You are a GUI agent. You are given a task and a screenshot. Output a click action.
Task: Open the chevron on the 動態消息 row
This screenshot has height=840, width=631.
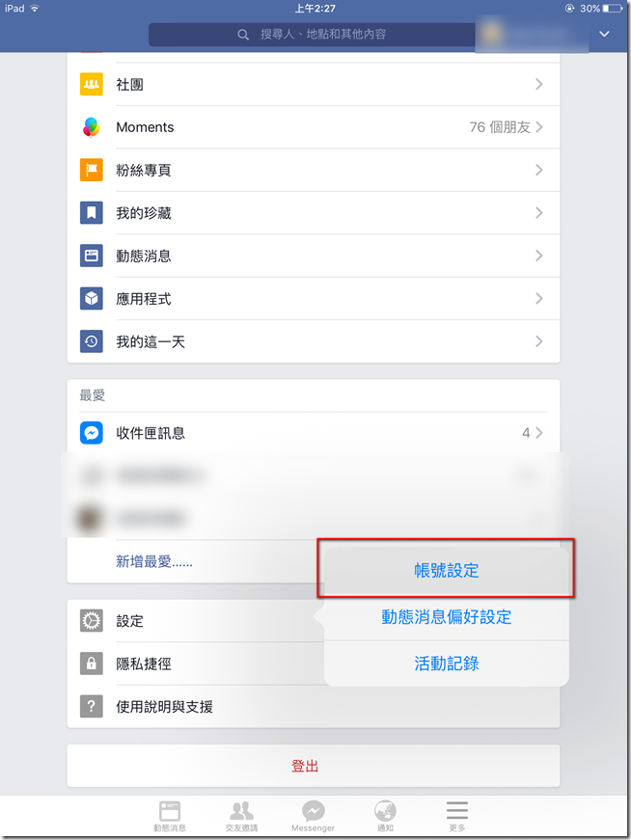(538, 256)
